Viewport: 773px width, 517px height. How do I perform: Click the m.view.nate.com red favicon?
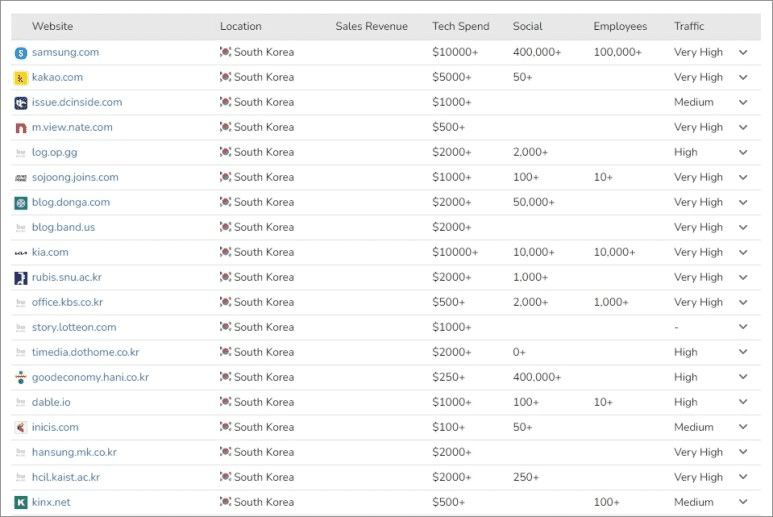(x=21, y=128)
